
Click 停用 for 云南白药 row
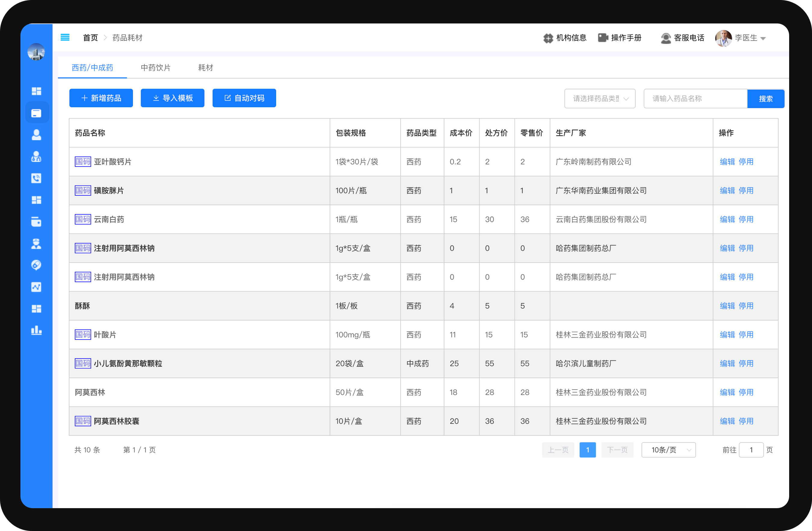point(746,219)
